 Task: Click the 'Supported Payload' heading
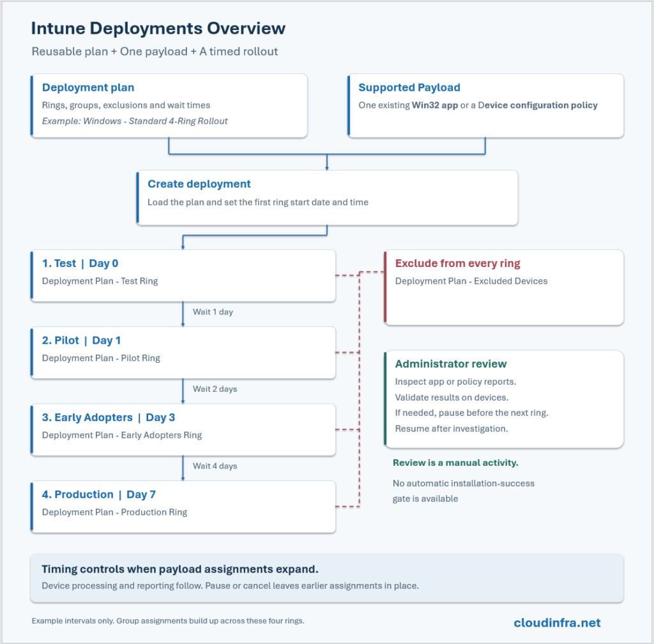click(409, 88)
